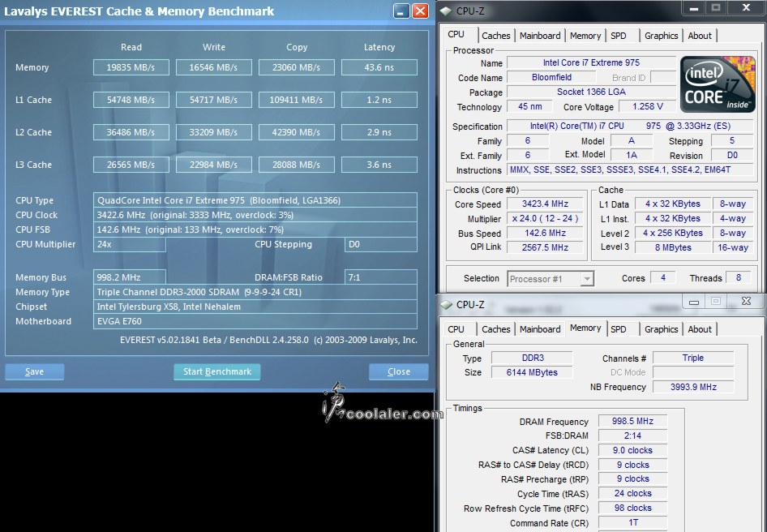
Task: Open About tab in the CPU-Z processor window
Action: 700,35
